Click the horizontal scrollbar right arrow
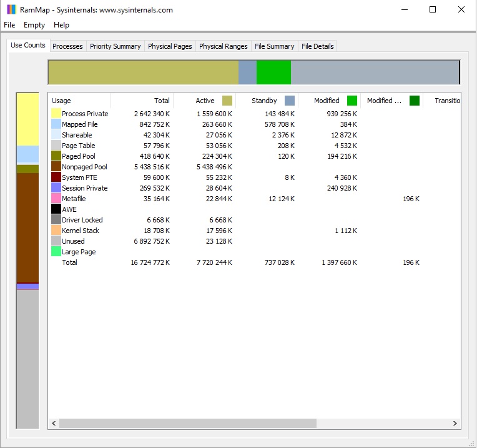The height and width of the screenshot is (448, 477). pyautogui.click(x=455, y=423)
